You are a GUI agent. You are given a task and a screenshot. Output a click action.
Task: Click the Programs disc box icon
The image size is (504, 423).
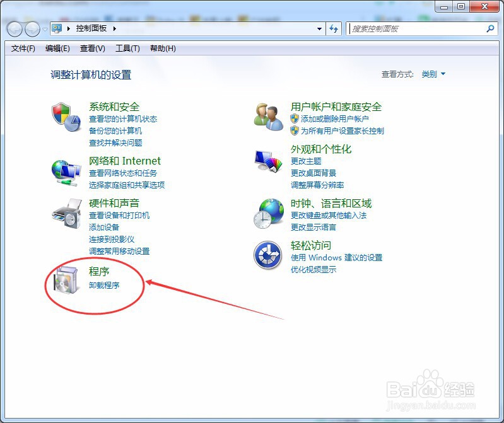[66, 280]
